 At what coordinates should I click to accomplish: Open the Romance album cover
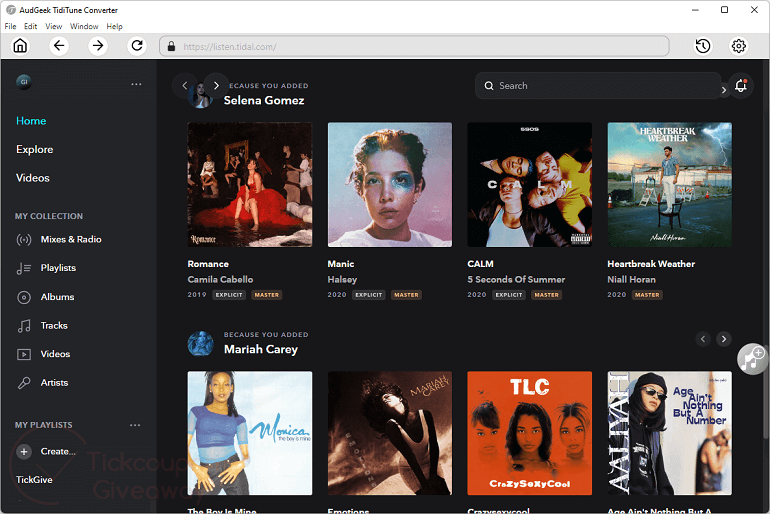(x=249, y=185)
